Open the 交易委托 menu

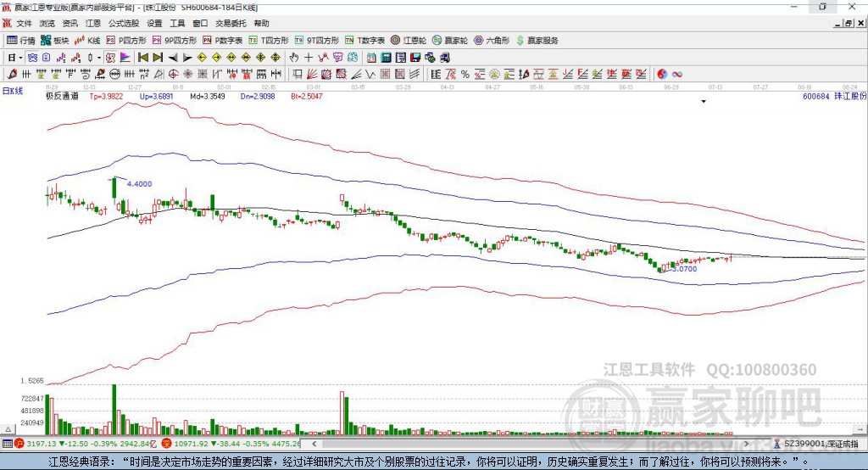(231, 23)
